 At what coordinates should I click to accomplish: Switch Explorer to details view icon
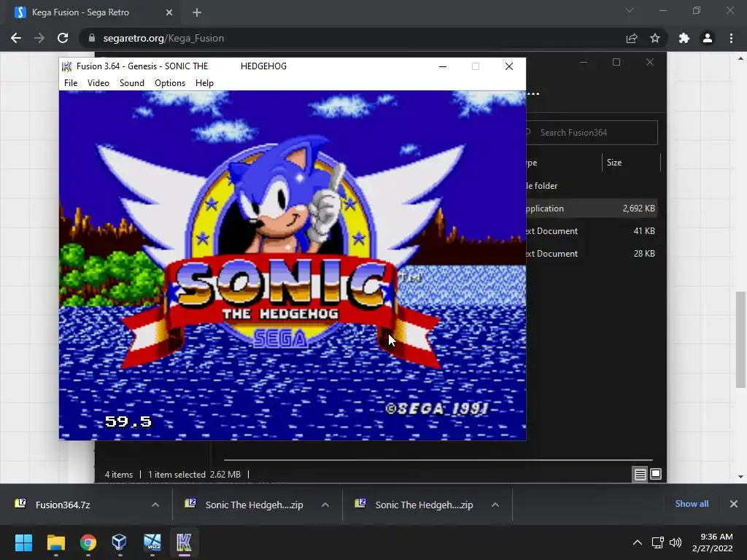tap(640, 474)
